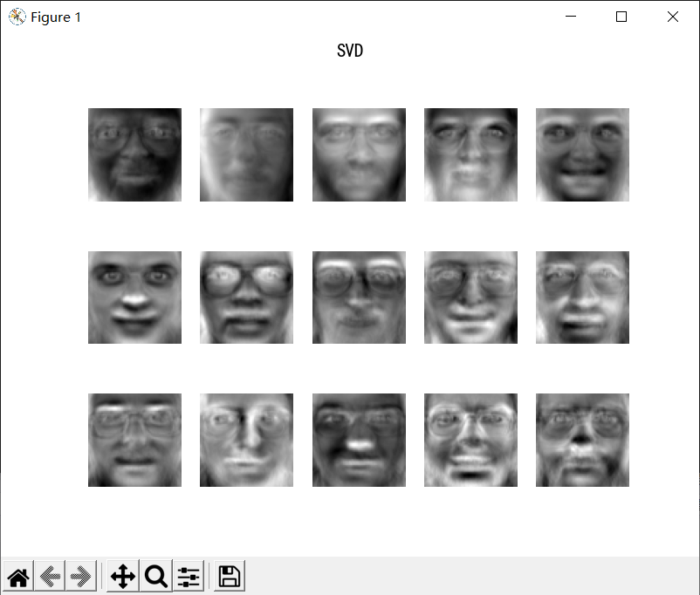Select the first eigenface in top row

[x=134, y=154]
